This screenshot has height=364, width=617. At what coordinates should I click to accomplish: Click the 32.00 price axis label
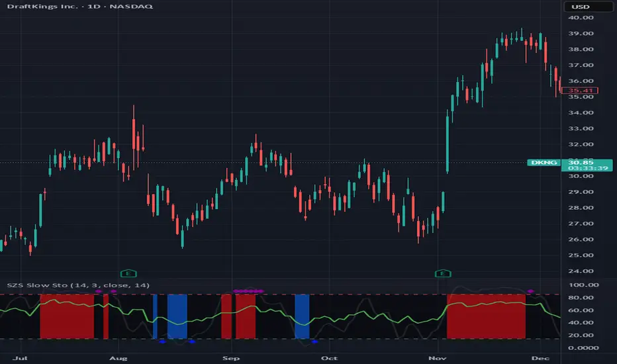click(581, 144)
